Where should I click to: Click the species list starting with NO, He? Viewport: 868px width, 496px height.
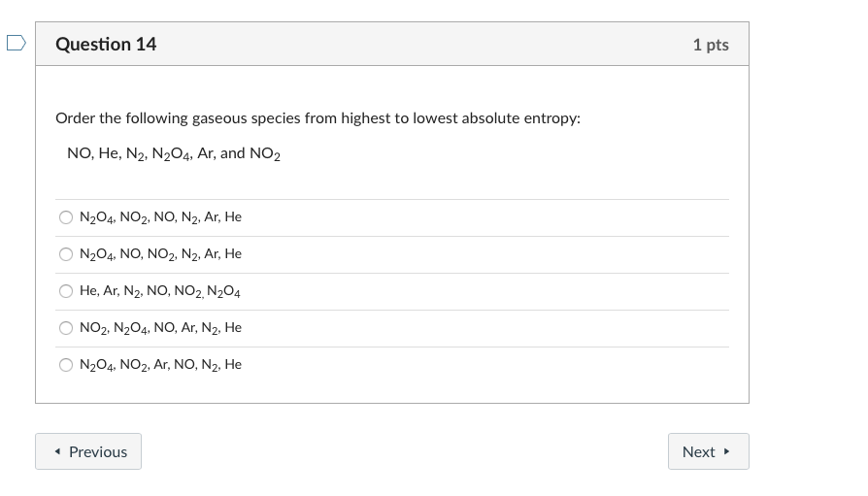(x=174, y=154)
